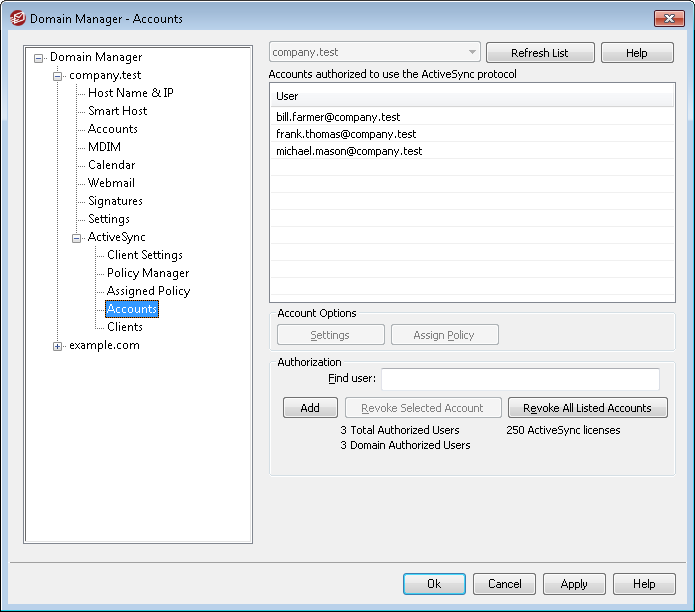Open the company.test domain dropdown

click(x=375, y=52)
